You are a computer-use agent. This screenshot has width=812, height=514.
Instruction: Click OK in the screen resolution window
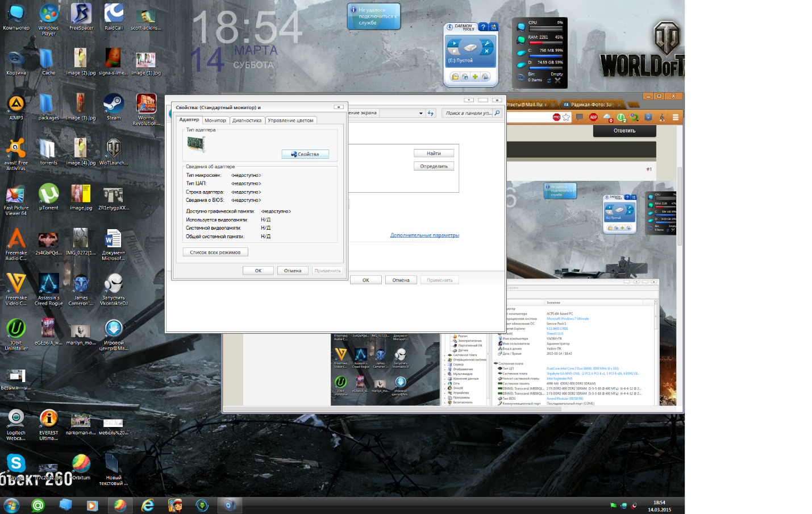366,280
